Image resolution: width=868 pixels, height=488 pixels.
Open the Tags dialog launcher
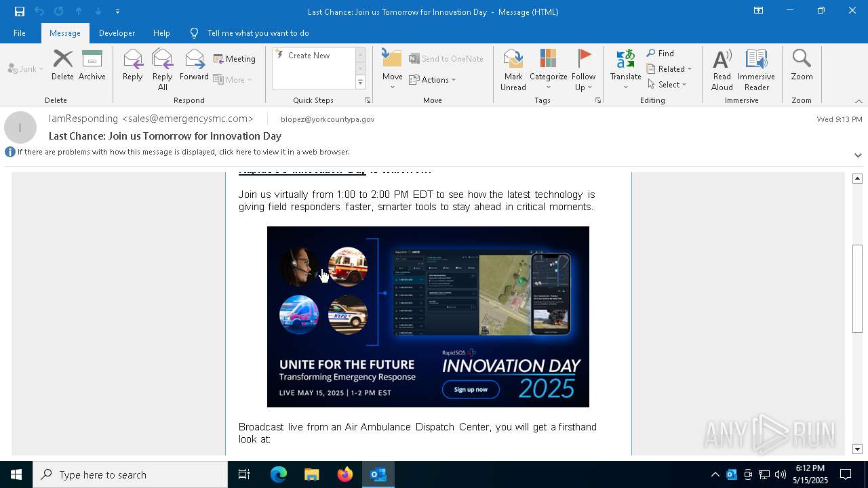click(598, 100)
